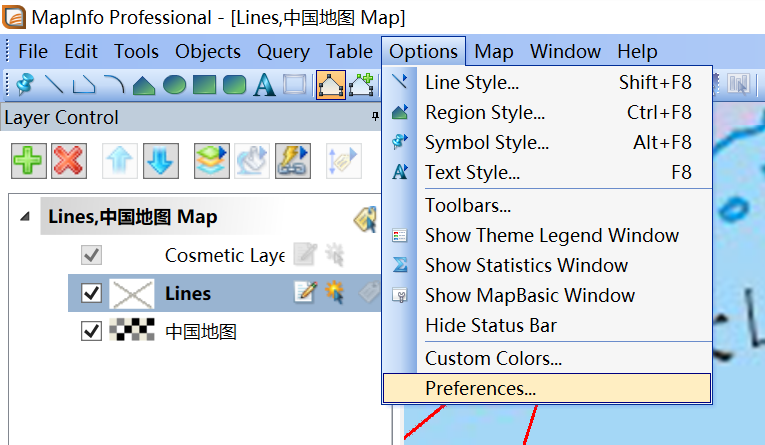Pin the Layer Control panel
This screenshot has width=765, height=445.
coord(375,116)
